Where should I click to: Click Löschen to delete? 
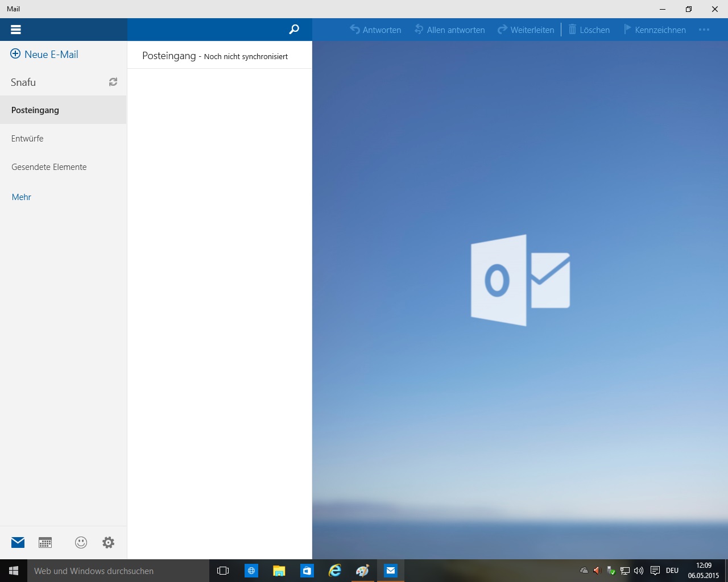[589, 30]
